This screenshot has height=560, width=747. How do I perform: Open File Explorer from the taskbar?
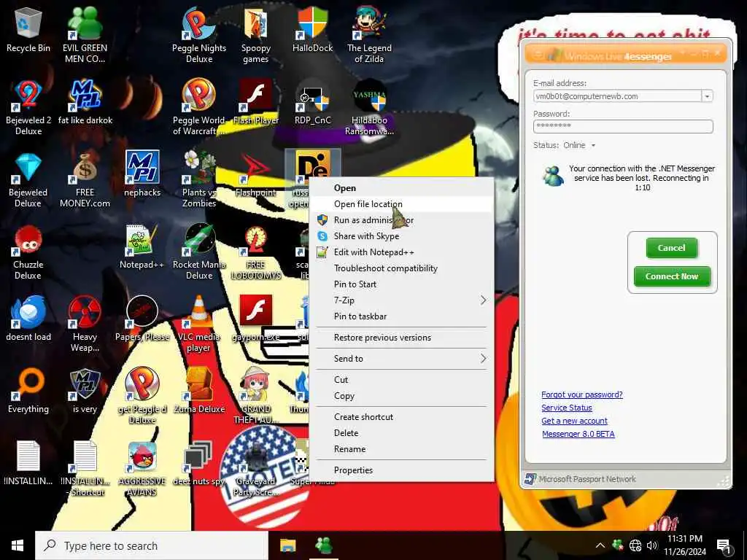coord(287,545)
